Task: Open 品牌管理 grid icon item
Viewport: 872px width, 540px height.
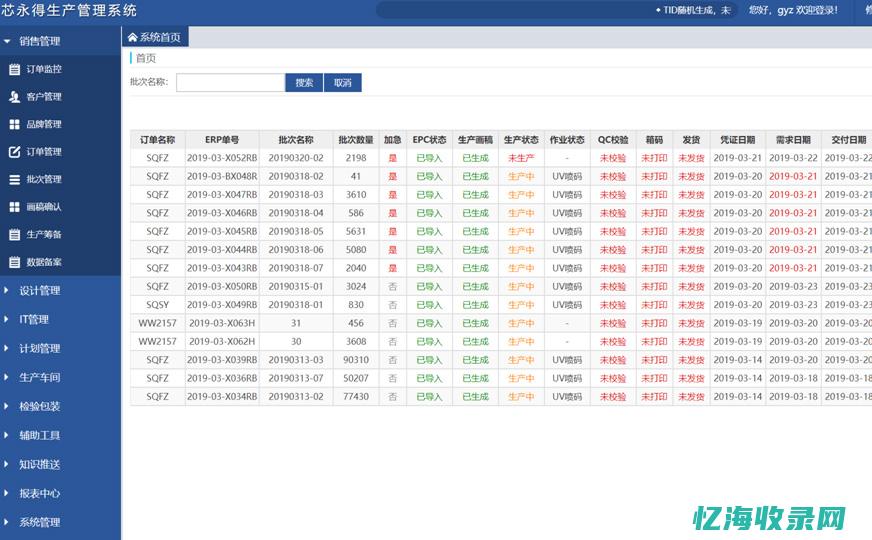Action: pos(14,125)
